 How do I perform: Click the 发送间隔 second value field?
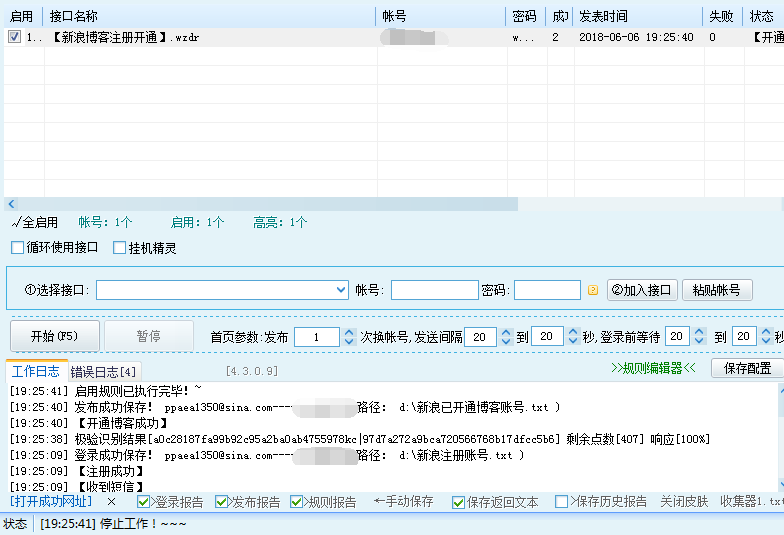548,336
